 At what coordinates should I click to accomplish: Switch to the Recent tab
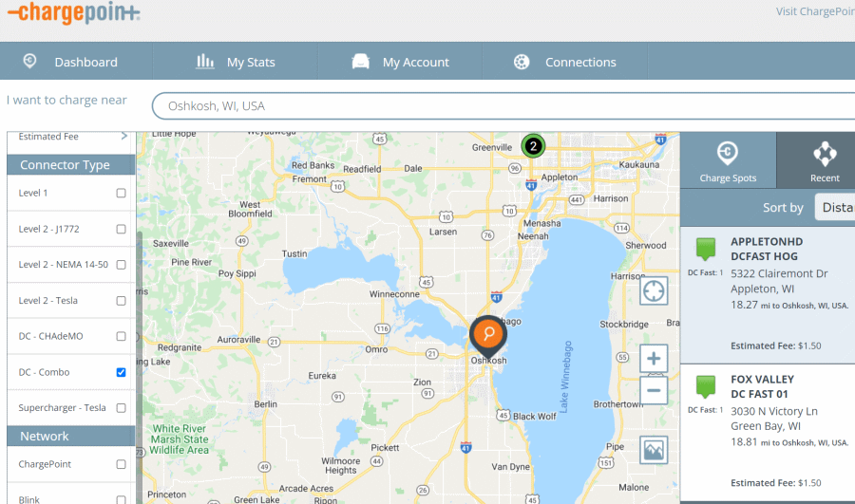(x=816, y=160)
